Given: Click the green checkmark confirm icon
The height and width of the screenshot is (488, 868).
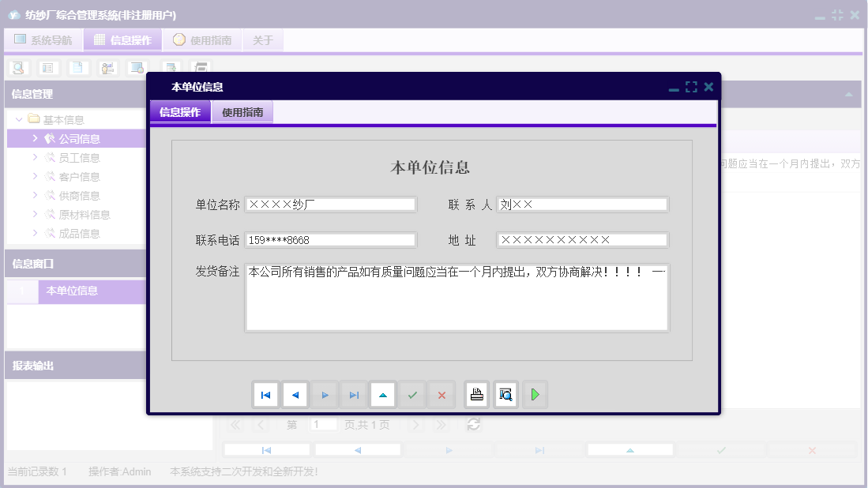Looking at the screenshot, I should tap(412, 395).
